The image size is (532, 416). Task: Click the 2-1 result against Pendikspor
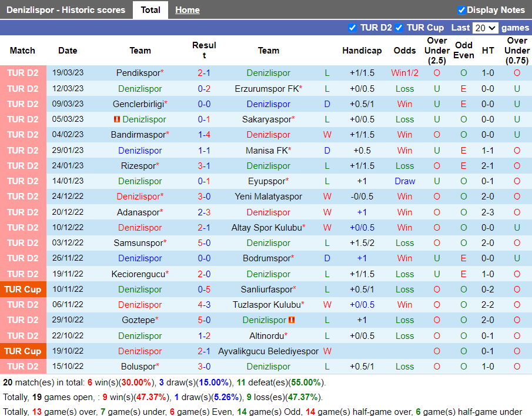[x=204, y=73]
